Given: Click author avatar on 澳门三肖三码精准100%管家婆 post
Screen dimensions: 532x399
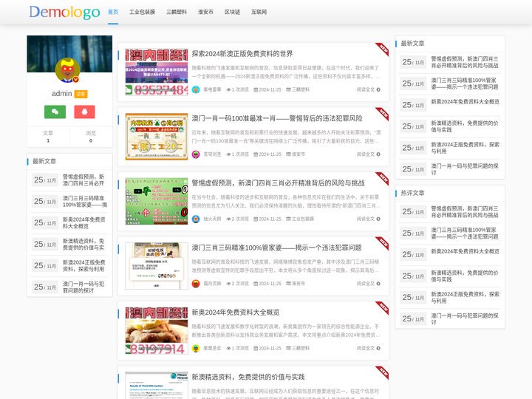Looking at the screenshot, I should [x=196, y=284].
